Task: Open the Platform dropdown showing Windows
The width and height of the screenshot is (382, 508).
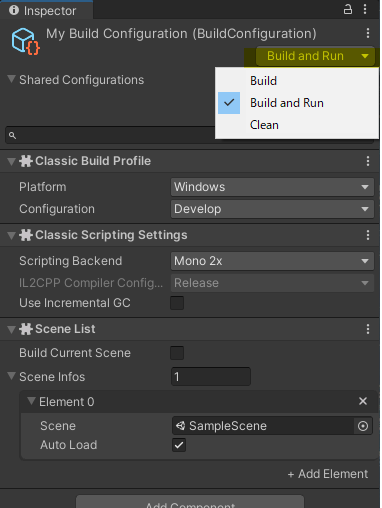Action: (272, 187)
